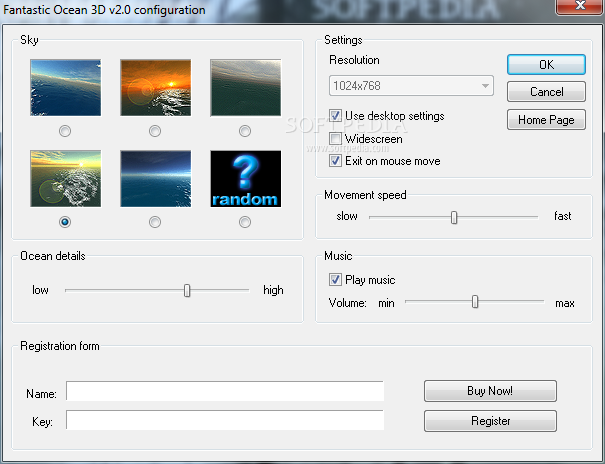Focus the registration Key input field

[x=225, y=420]
